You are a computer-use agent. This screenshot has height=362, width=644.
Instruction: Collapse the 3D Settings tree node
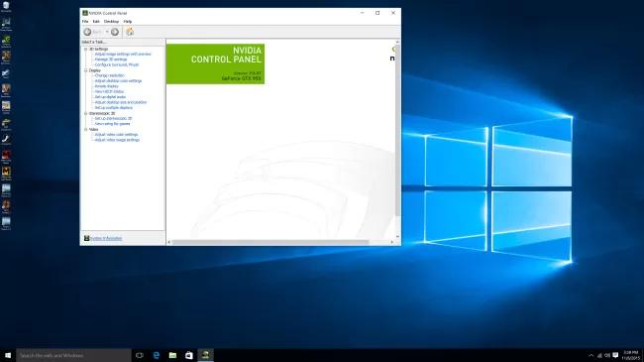(86, 49)
